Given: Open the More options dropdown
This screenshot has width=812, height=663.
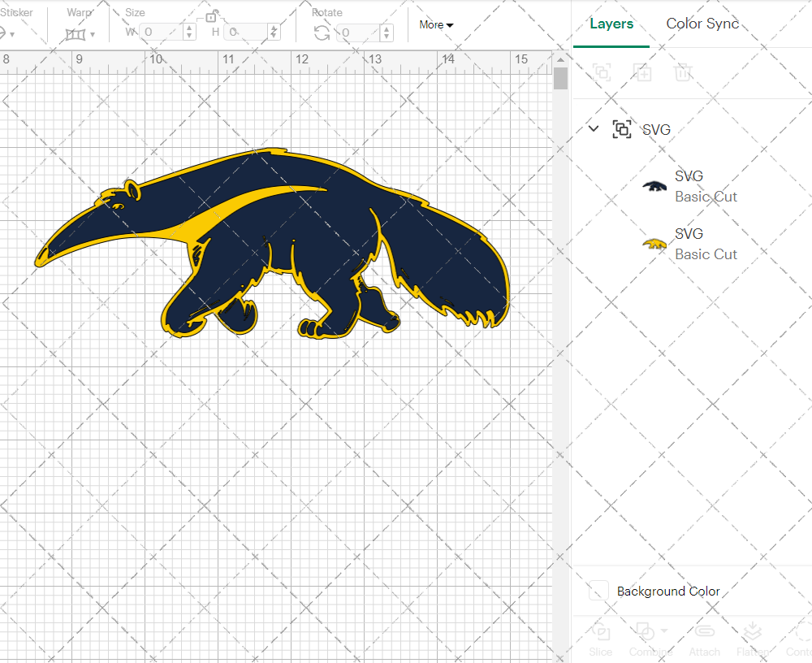Looking at the screenshot, I should (x=436, y=24).
